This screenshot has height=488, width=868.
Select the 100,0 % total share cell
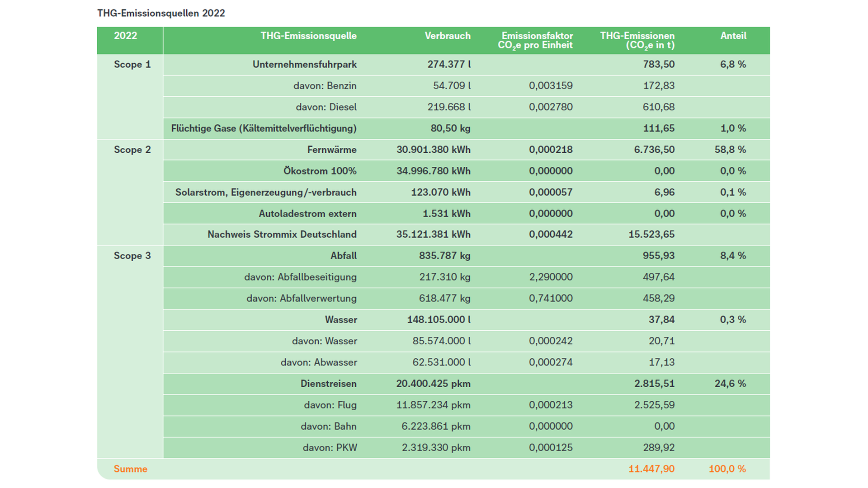pos(727,469)
